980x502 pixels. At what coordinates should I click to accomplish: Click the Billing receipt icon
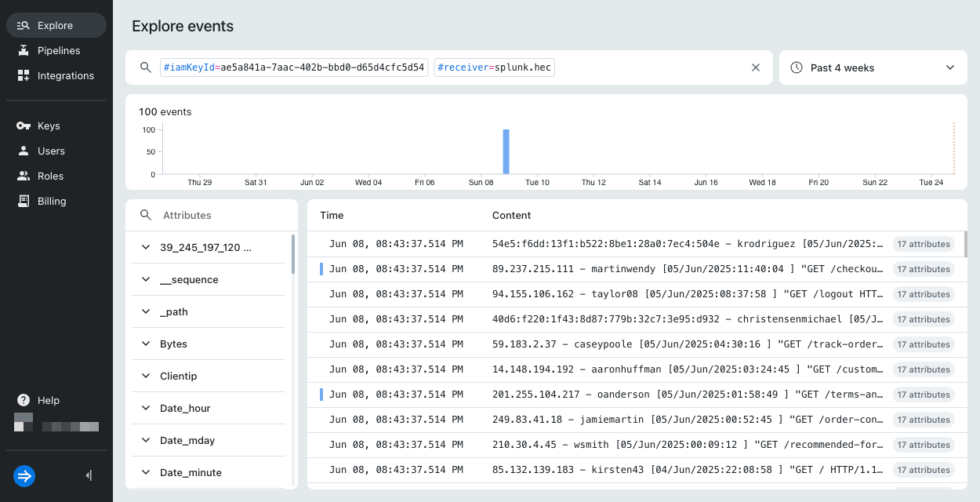coord(23,201)
